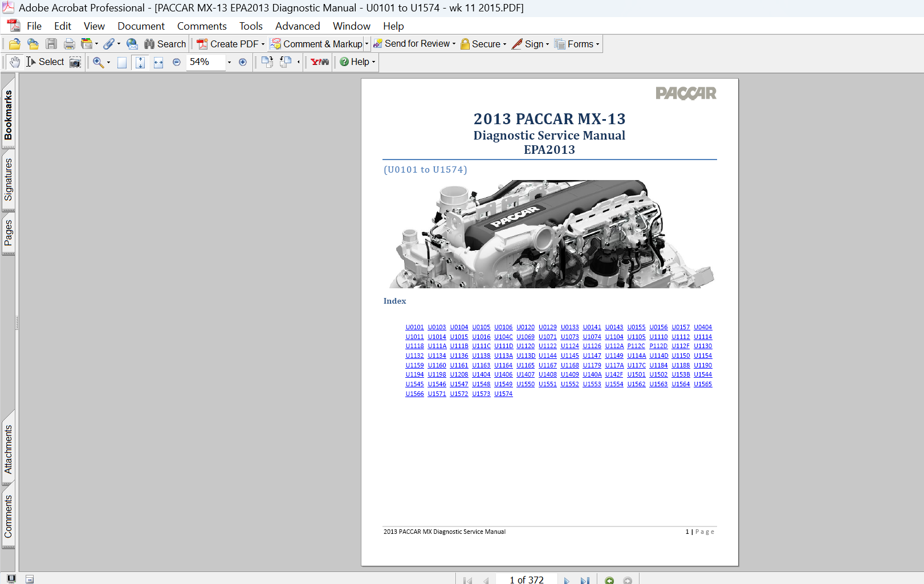This screenshot has width=924, height=584.
Task: Click the Save floppy disk icon
Action: pos(51,44)
